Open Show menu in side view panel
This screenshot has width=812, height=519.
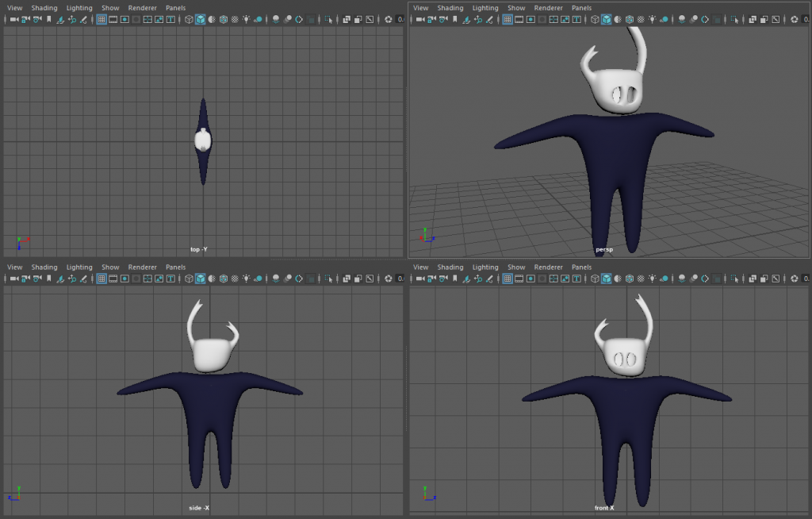pyautogui.click(x=110, y=267)
